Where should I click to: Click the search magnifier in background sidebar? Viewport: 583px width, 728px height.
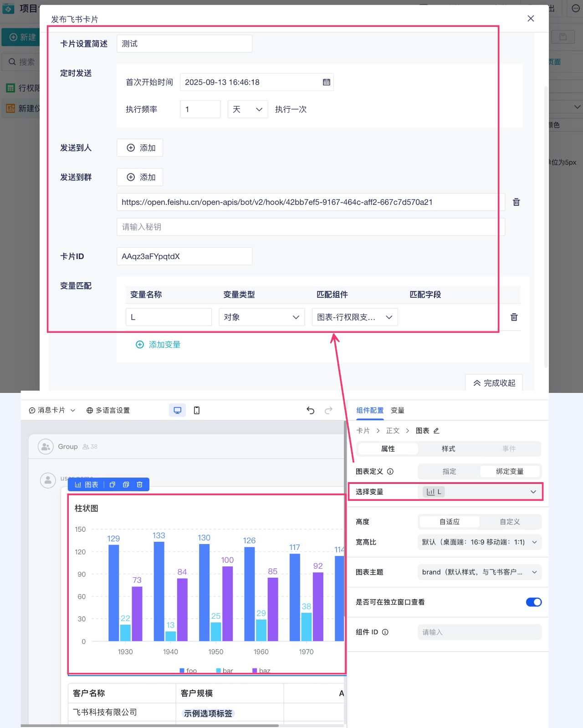point(12,61)
